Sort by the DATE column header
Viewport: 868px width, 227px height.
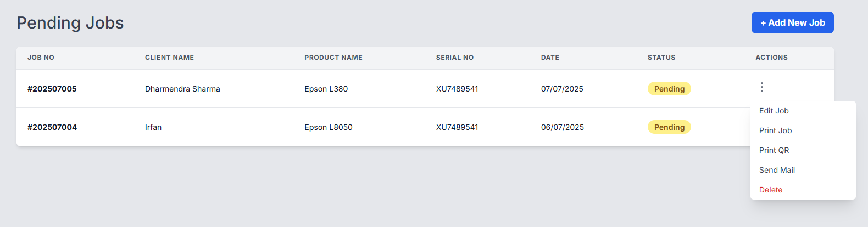[x=550, y=58]
